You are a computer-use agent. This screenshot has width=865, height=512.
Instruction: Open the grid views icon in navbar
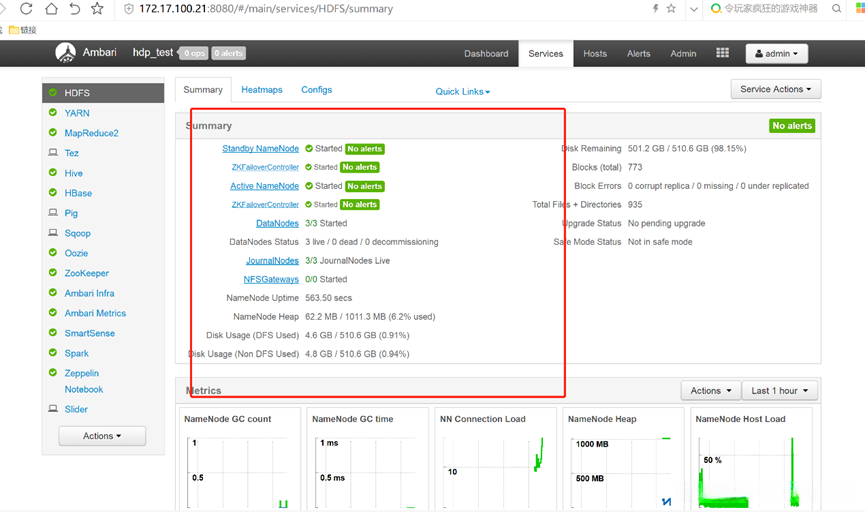point(722,53)
